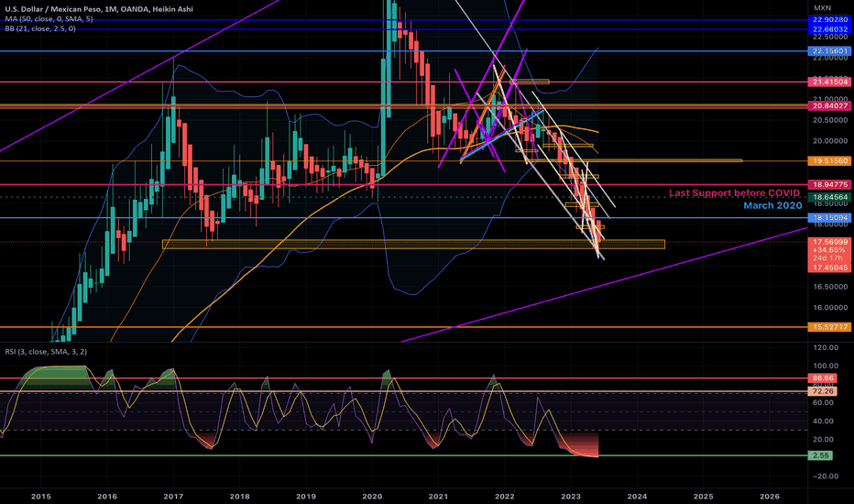Select the March 2020 text annotation
The height and width of the screenshot is (504, 854).
click(x=772, y=205)
